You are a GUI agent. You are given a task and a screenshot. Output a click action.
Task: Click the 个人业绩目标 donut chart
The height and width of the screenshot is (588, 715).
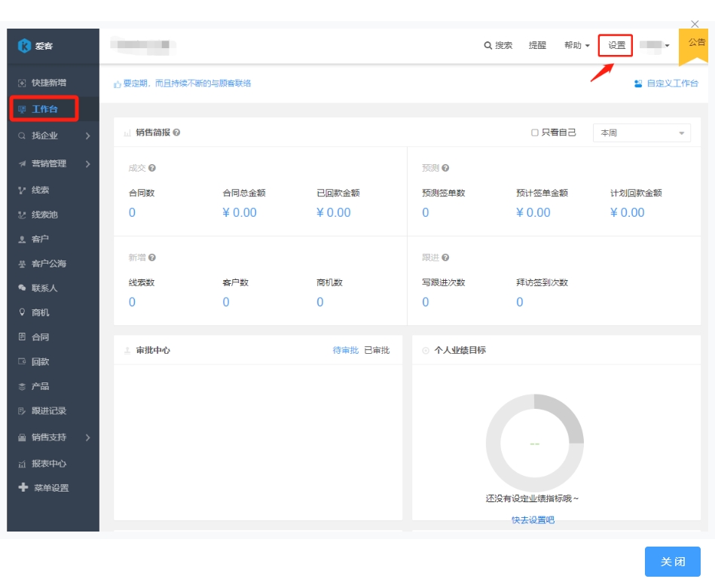pos(534,443)
